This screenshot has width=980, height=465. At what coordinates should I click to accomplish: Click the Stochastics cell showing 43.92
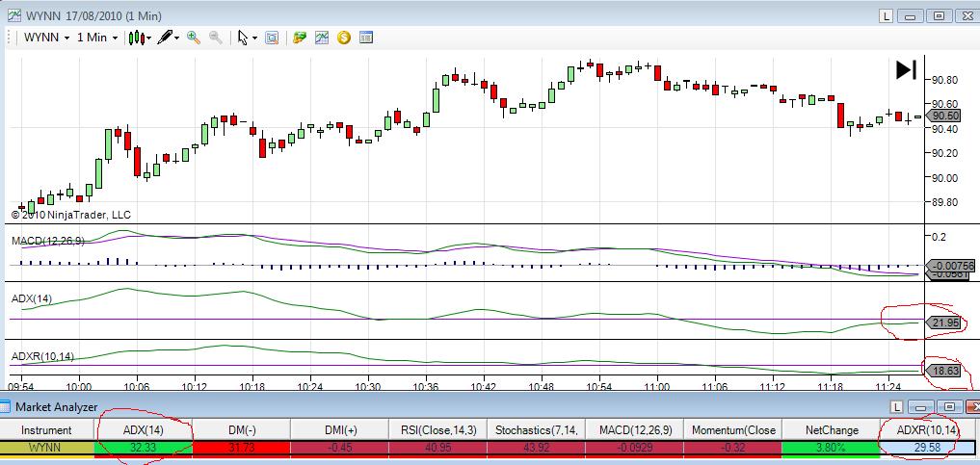(x=536, y=448)
